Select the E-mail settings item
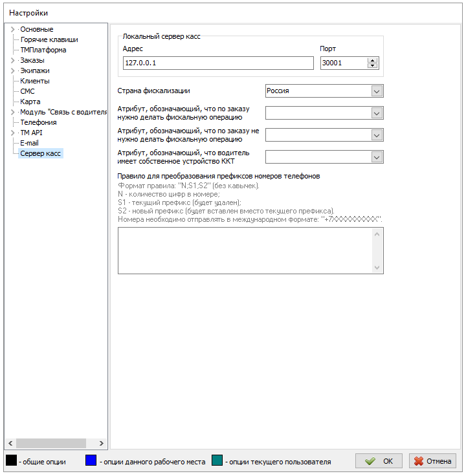This screenshot has height=476, width=466. tap(30, 143)
